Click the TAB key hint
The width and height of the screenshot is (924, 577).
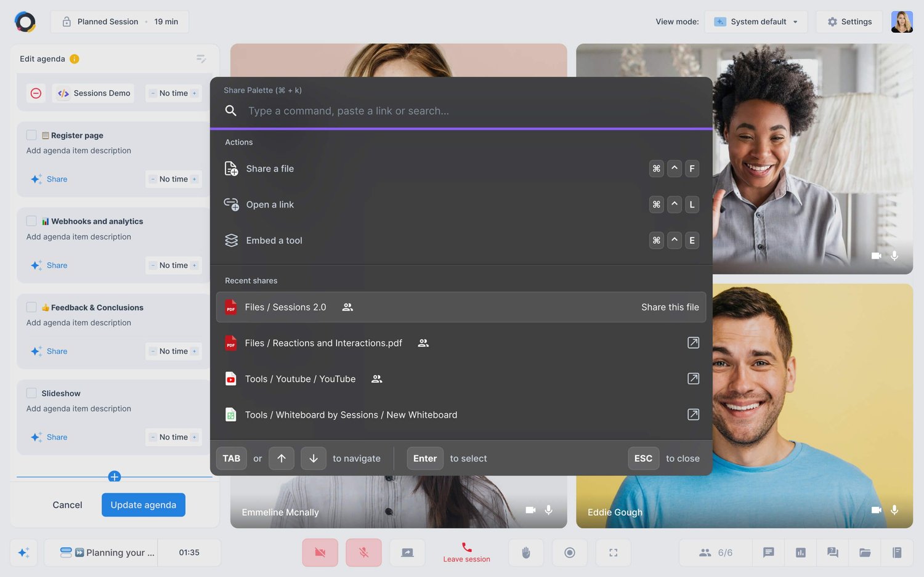(x=232, y=458)
